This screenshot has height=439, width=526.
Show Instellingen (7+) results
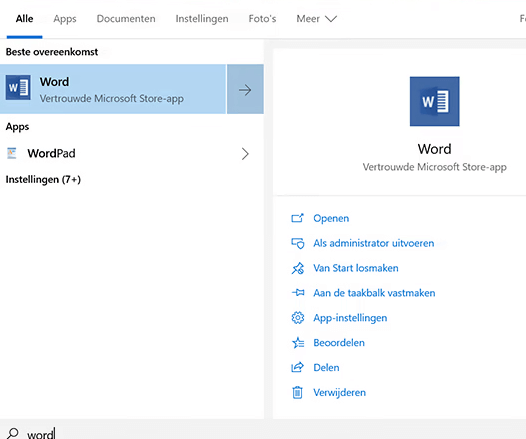(43, 179)
